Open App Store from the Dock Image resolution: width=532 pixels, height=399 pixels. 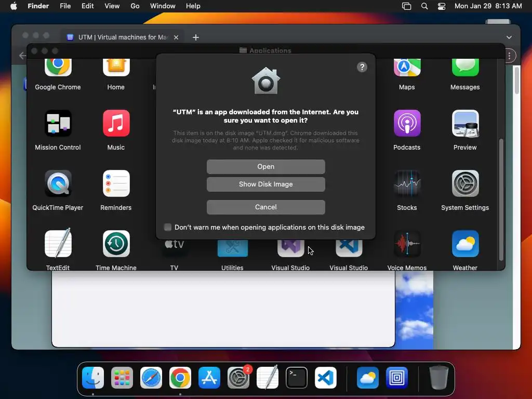pyautogui.click(x=209, y=378)
